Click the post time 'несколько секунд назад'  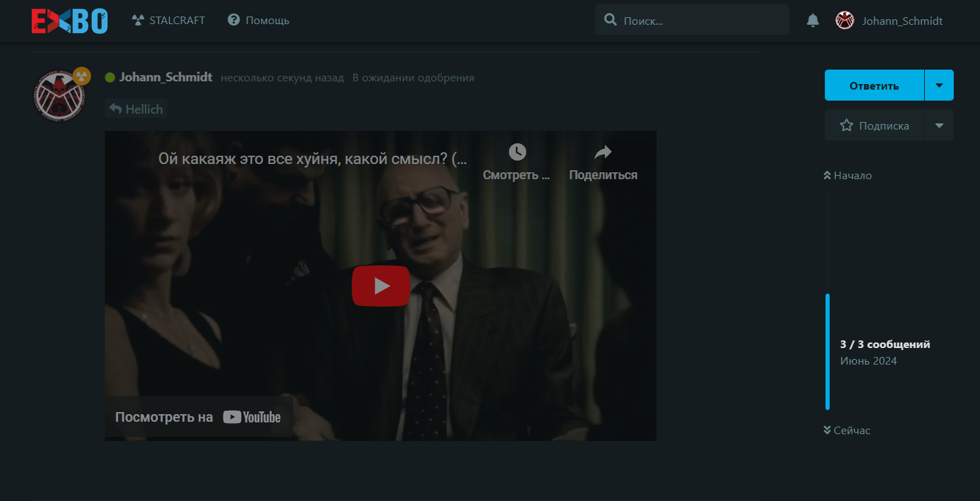pos(282,78)
